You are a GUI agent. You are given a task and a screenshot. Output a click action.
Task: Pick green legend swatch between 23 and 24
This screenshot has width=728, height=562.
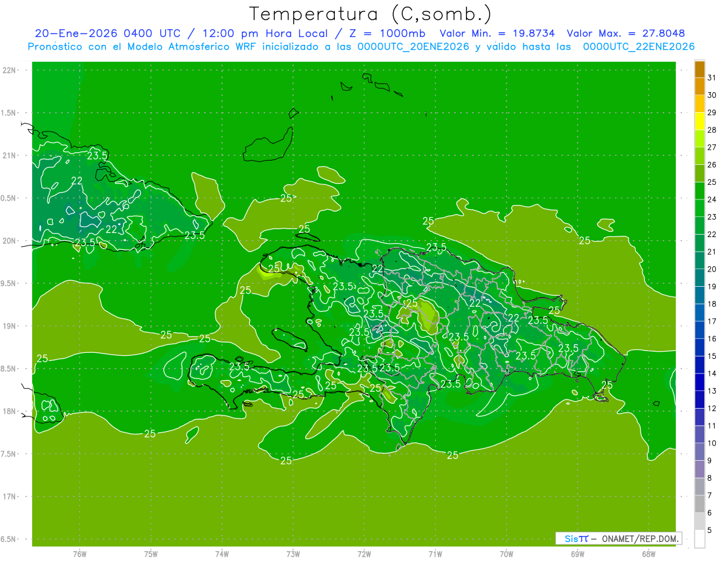click(699, 209)
